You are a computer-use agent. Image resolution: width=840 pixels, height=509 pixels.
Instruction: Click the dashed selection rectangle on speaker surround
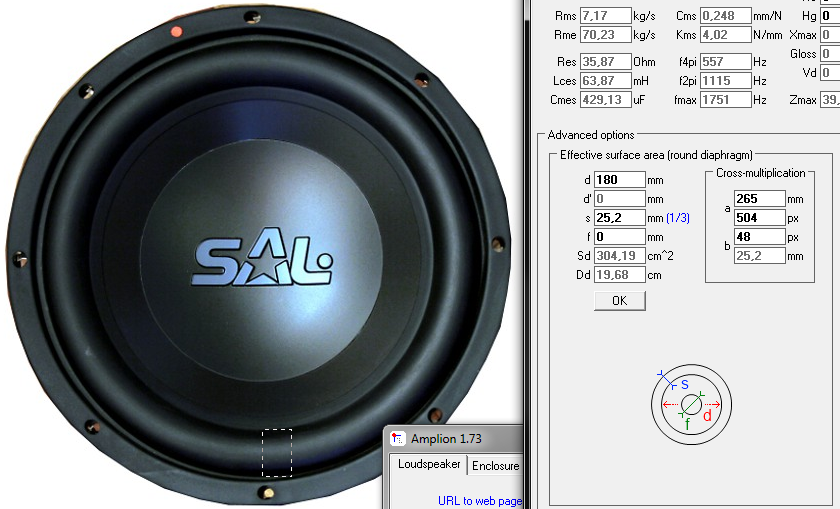click(277, 453)
